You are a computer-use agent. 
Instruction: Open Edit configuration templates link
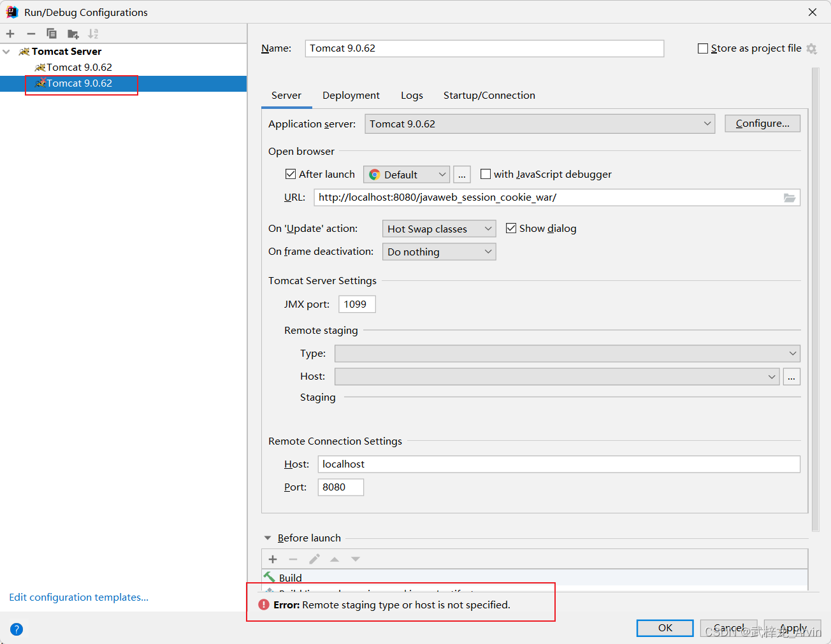(x=78, y=597)
